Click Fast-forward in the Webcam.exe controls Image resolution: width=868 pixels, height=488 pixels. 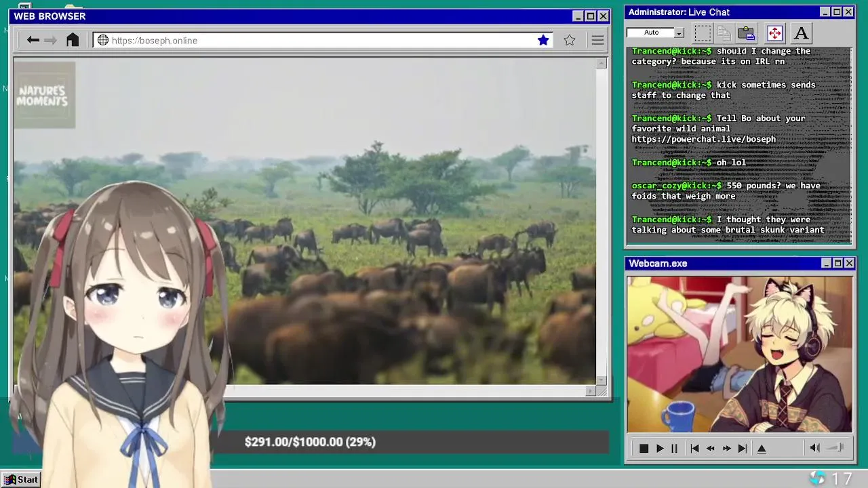(726, 449)
